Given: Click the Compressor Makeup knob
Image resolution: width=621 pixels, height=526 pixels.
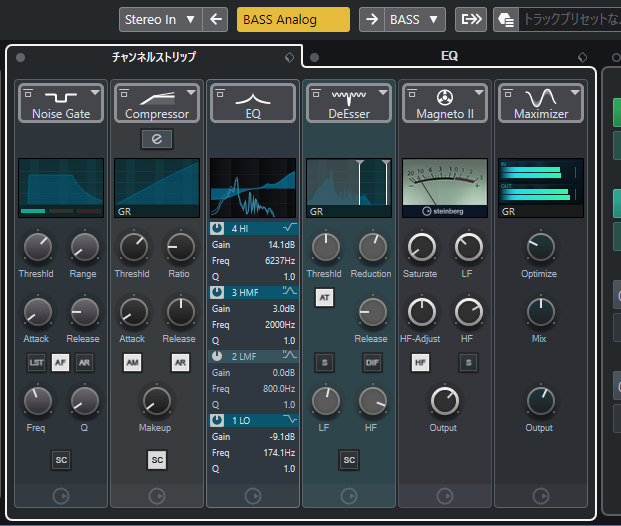Looking at the screenshot, I should (157, 402).
